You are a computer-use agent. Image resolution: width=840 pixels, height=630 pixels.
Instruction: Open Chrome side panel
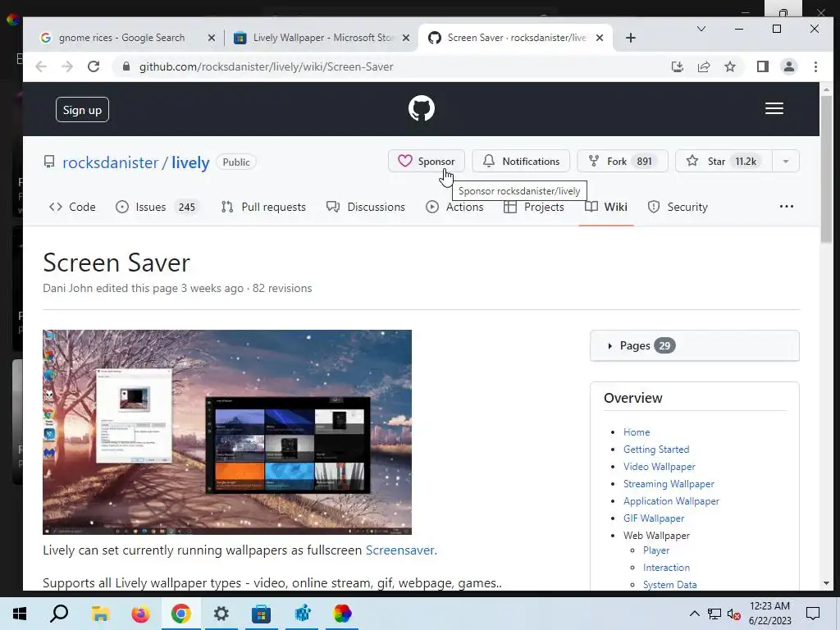[762, 66]
